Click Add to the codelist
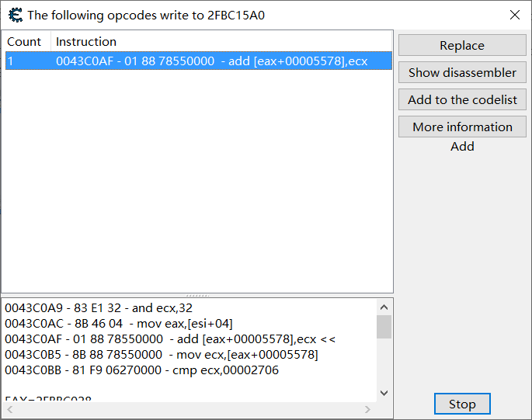Screen dimensions: 532x420 462,99
